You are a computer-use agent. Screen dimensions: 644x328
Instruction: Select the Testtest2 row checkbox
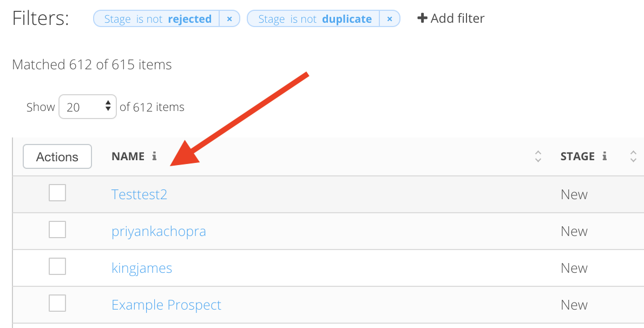tap(57, 193)
